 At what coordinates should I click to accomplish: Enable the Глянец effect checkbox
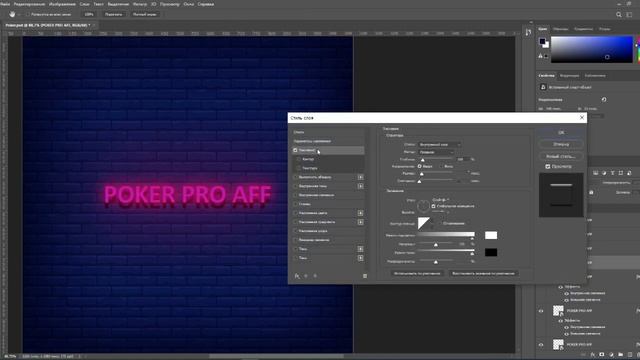point(295,204)
